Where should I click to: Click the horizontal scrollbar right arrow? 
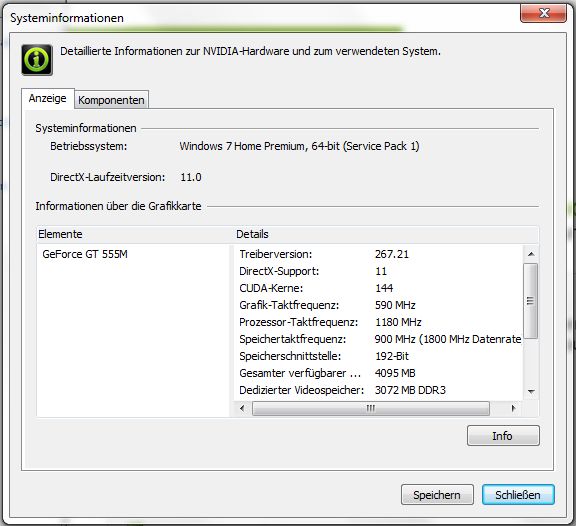tap(514, 408)
